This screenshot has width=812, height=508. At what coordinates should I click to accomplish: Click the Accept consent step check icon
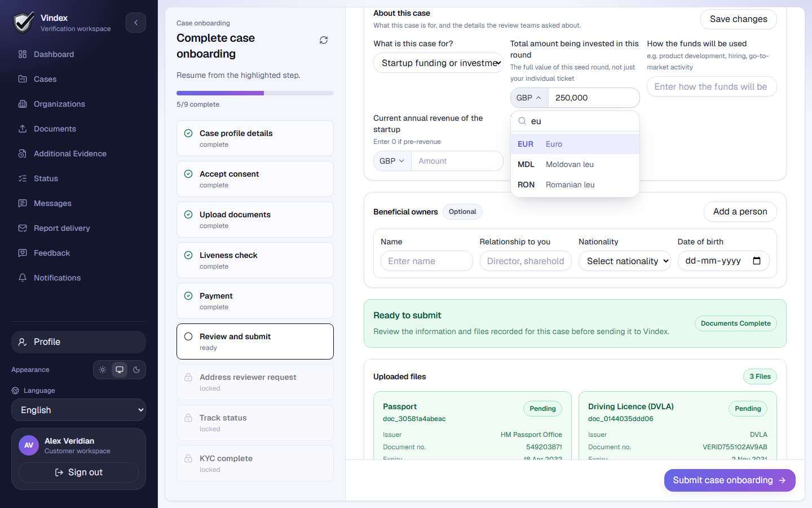[188, 174]
